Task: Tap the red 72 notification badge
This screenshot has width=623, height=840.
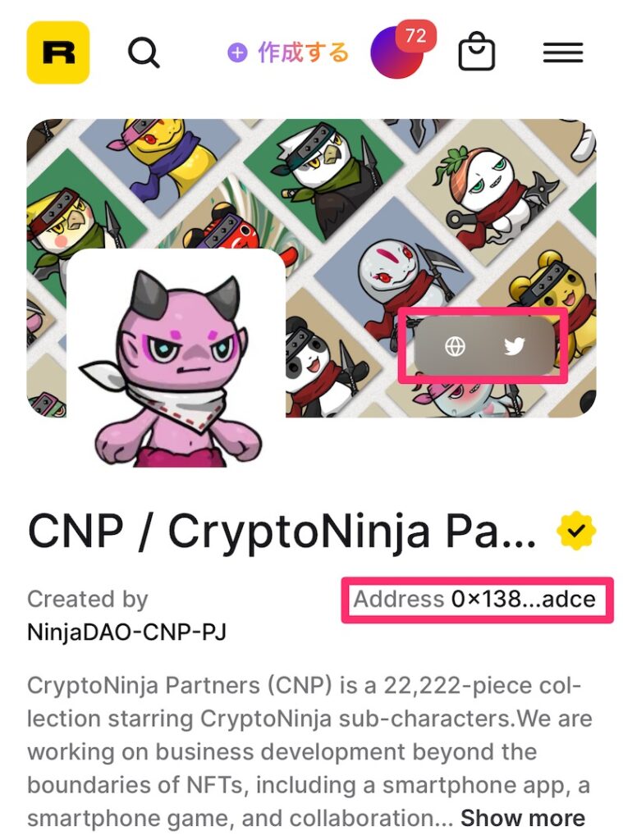Action: pyautogui.click(x=416, y=36)
